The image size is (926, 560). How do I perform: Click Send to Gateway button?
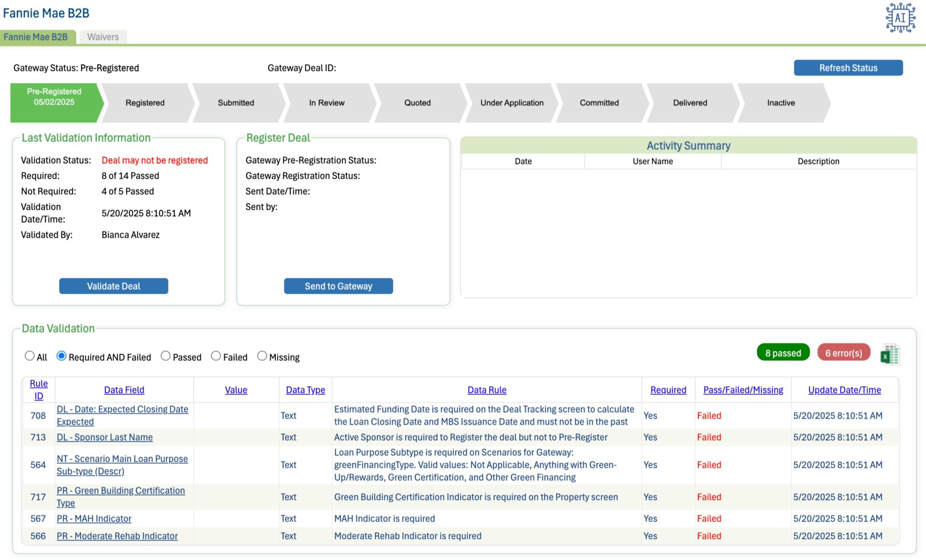(338, 286)
